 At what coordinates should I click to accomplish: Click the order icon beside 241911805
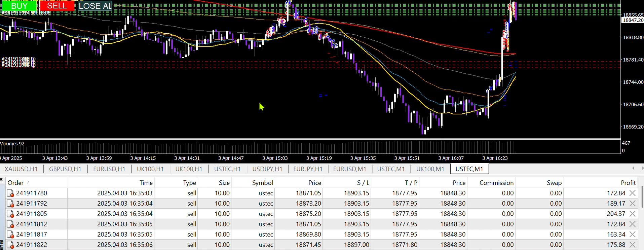click(x=10, y=214)
